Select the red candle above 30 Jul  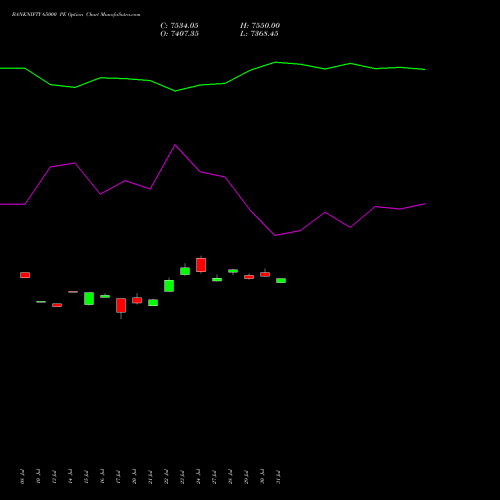(x=265, y=274)
